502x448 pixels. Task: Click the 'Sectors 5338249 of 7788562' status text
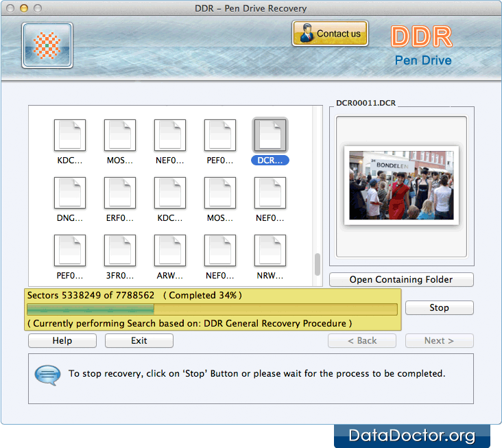91,295
